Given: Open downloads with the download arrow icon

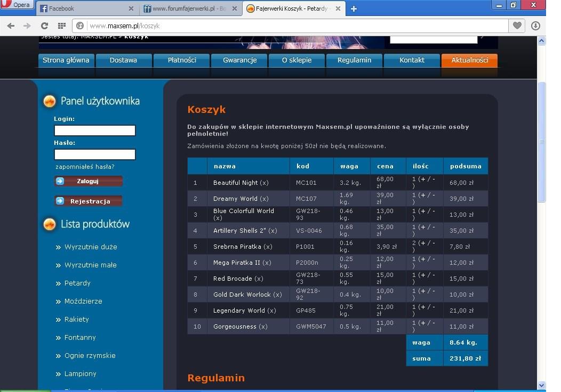Looking at the screenshot, I should (535, 26).
